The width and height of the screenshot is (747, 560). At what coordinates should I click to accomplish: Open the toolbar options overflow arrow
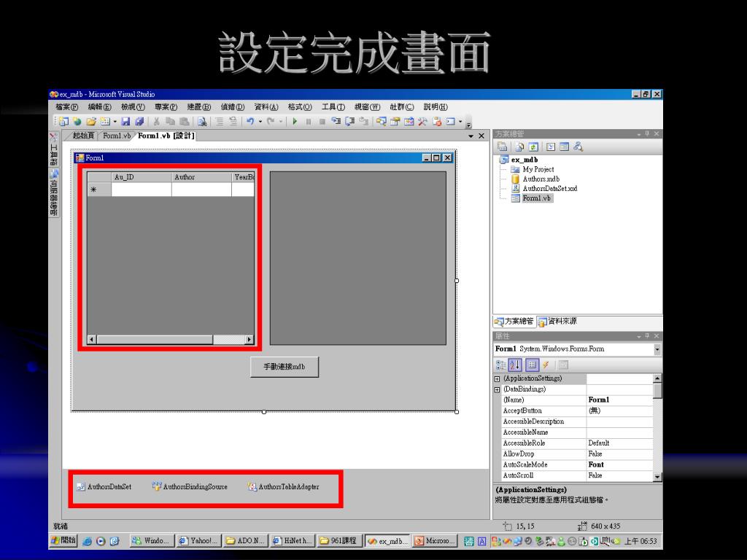pyautogui.click(x=468, y=124)
